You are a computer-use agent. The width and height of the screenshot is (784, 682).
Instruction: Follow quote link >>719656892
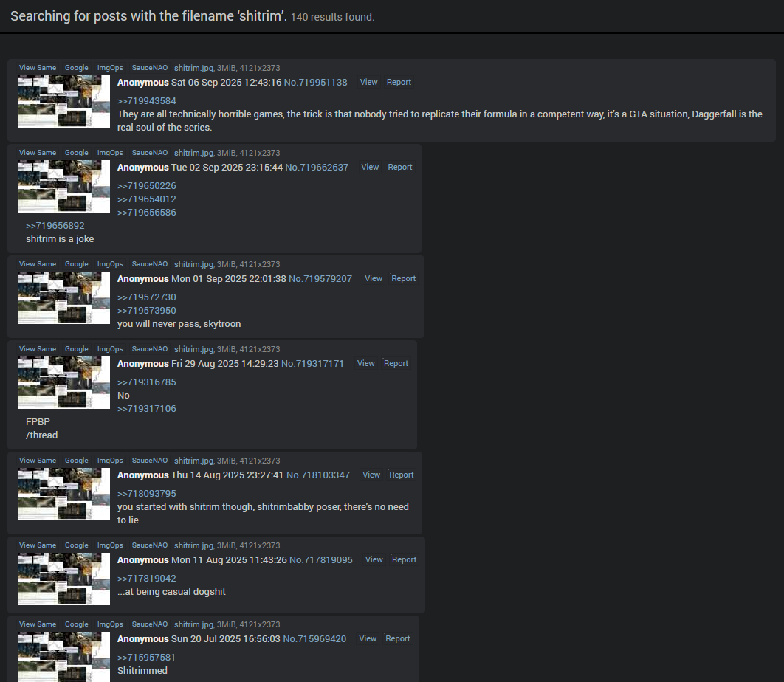coord(55,226)
